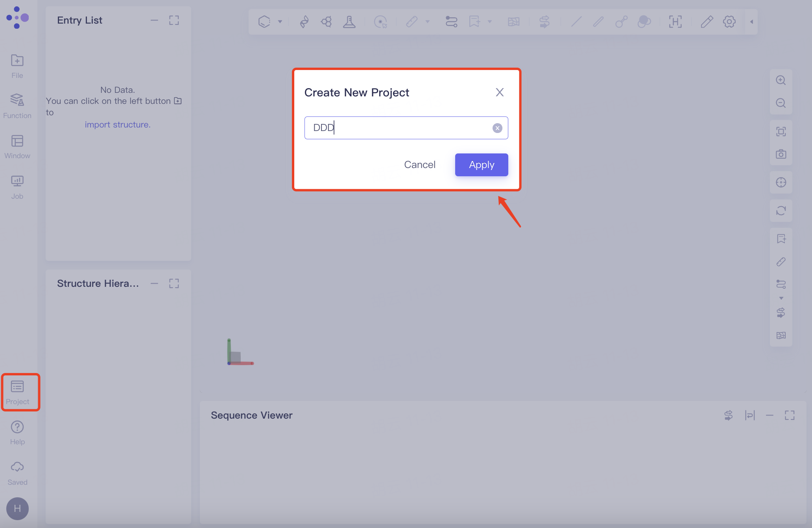Screen dimensions: 812x528
Task: Expand the bookmark tool dropdown arrow
Action: pos(489,22)
